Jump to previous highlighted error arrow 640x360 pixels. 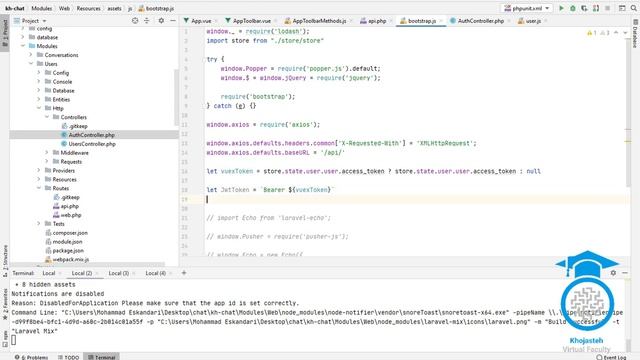[616, 33]
